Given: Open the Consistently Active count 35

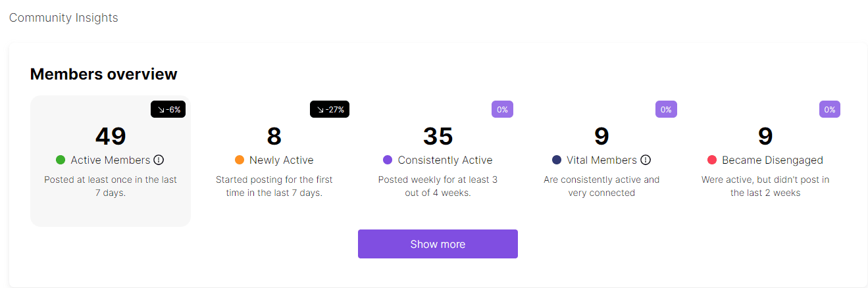Looking at the screenshot, I should click(x=438, y=136).
